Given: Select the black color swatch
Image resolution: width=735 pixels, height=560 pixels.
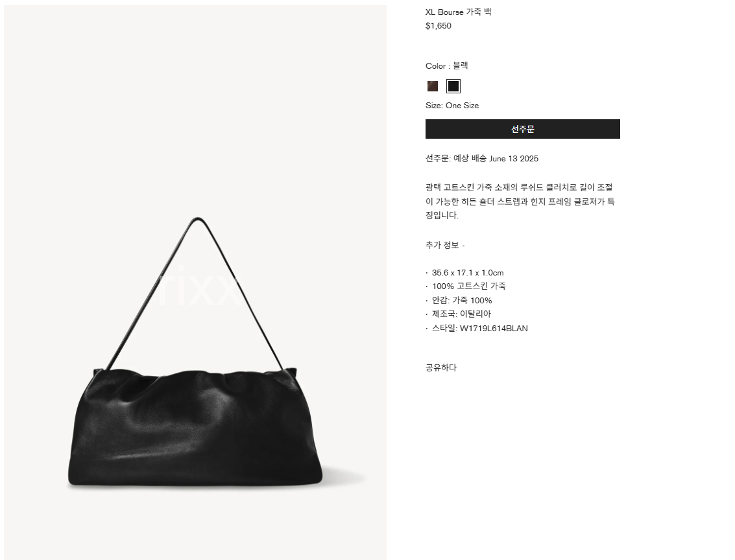Looking at the screenshot, I should click(453, 86).
